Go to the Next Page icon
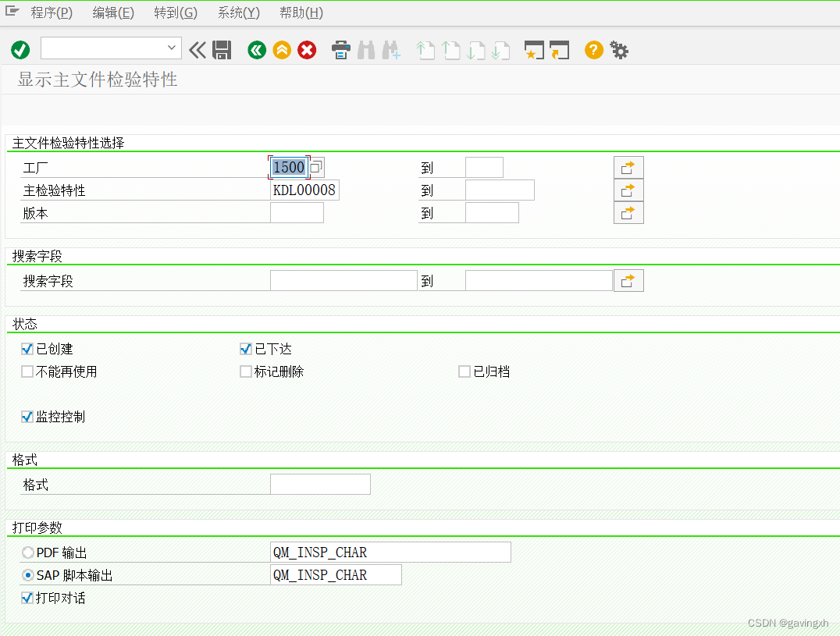The width and height of the screenshot is (840, 636). (x=475, y=50)
